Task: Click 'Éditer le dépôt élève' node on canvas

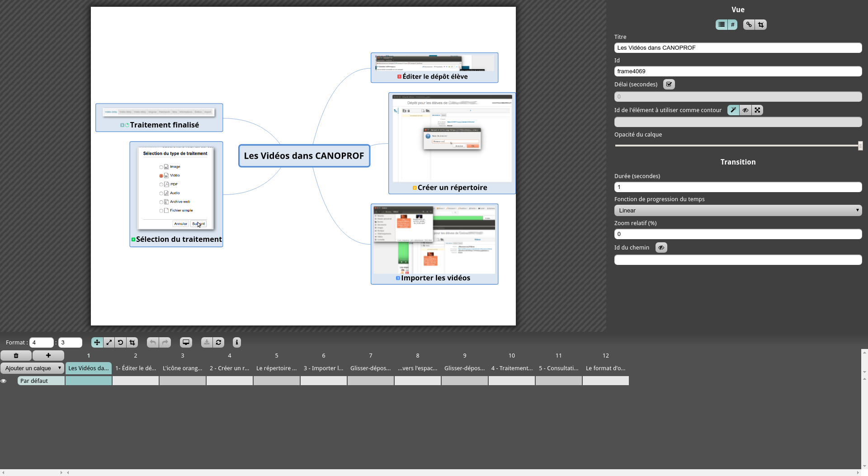Action: click(434, 68)
